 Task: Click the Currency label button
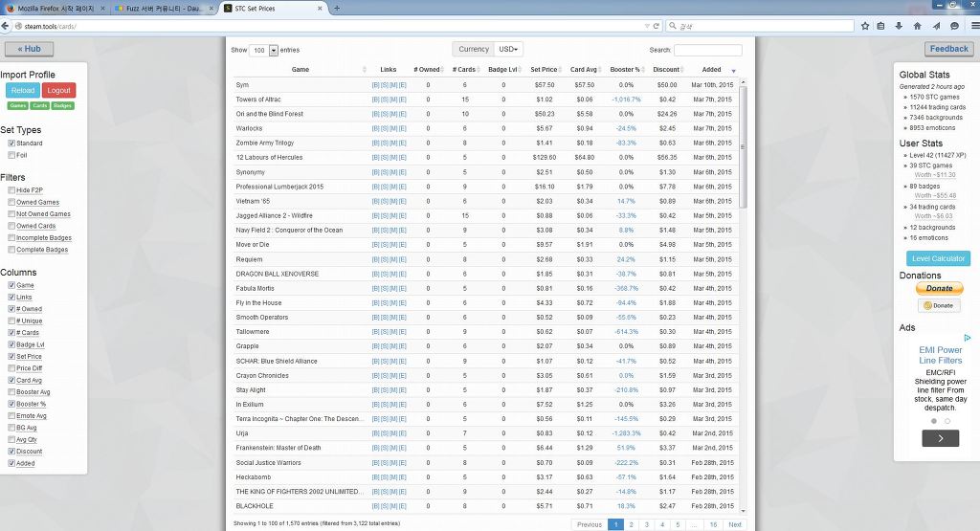pos(473,50)
